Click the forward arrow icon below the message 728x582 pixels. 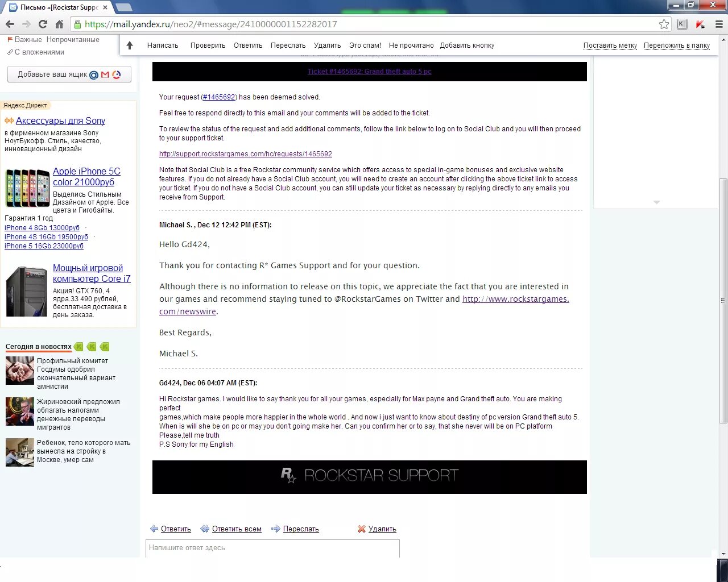[x=276, y=529]
